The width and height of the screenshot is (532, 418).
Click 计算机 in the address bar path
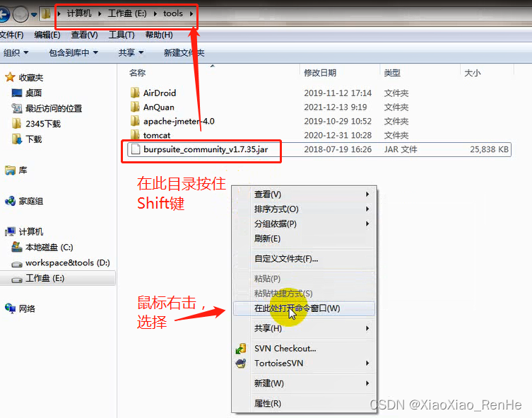pyautogui.click(x=79, y=13)
